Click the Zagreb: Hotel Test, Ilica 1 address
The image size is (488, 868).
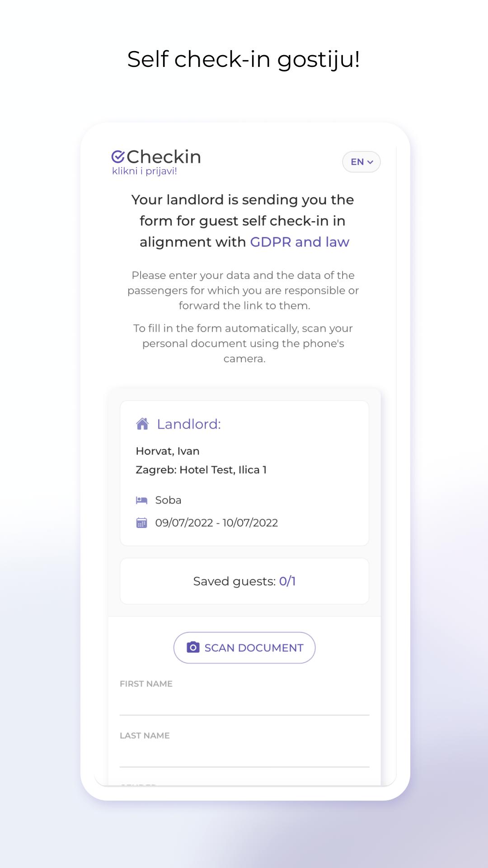click(x=201, y=470)
